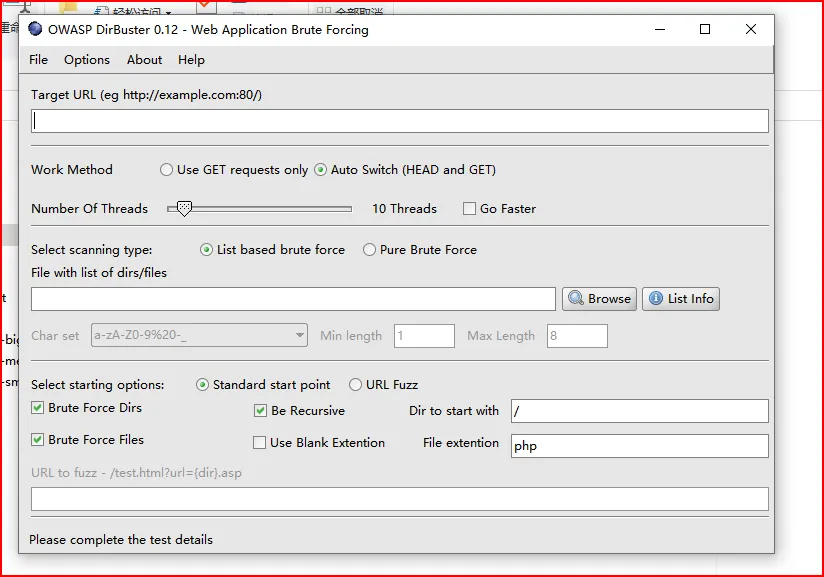
Task: Uncheck Brute Force Files checkbox
Action: (x=37, y=439)
